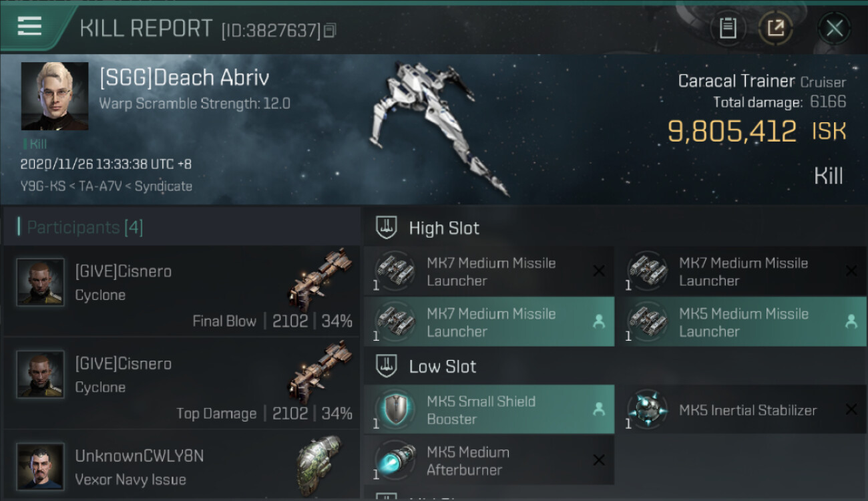Screen dimensions: 868x501
Task: Tap the X mark on the MK5 Inertial Stabilizer
Action: tap(851, 409)
